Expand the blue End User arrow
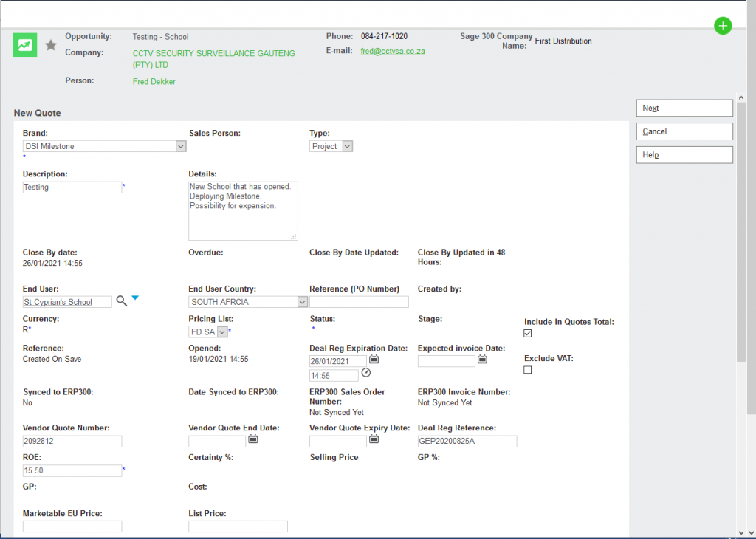Viewport: 756px width, 539px height. coord(135,298)
